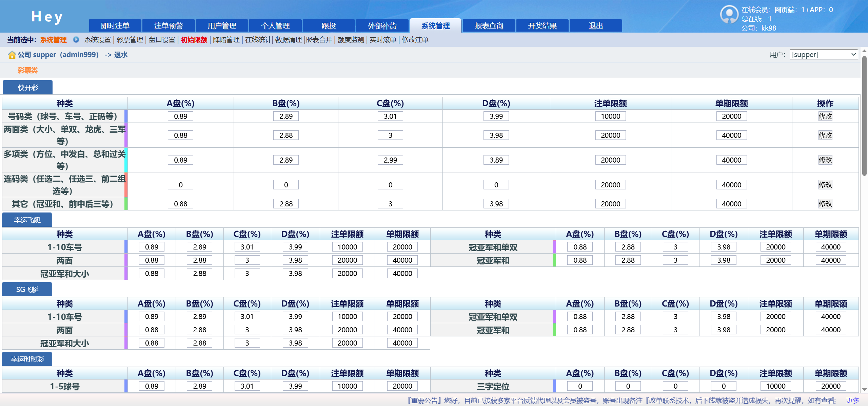Image resolution: width=868 pixels, height=407 pixels.
Task: Go to 盘口设置 submenu
Action: point(162,40)
